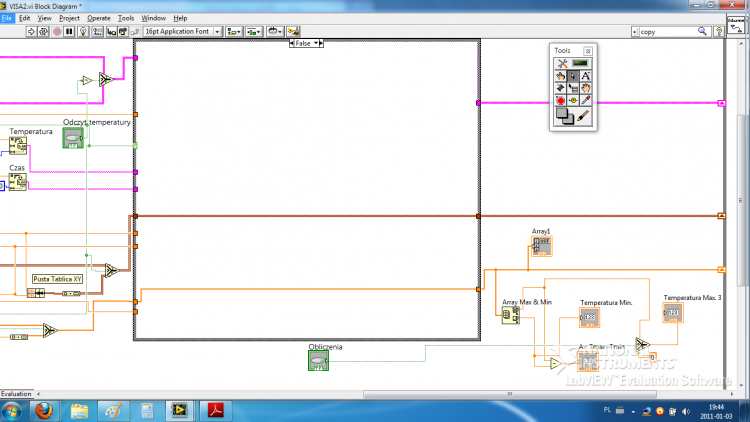Click the Temperatura Min. indicator terminal
The image size is (750, 422).
[589, 318]
